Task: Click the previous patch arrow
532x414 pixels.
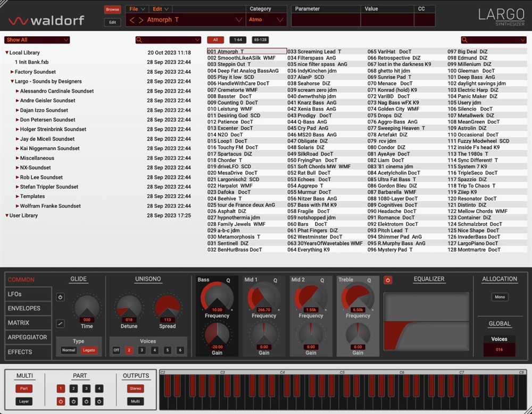Action: (132, 20)
